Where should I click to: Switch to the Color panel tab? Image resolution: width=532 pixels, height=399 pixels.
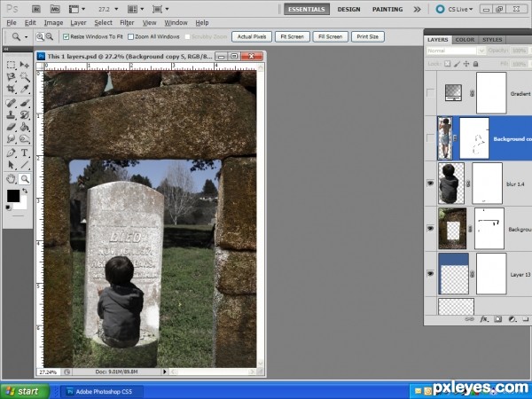point(465,40)
